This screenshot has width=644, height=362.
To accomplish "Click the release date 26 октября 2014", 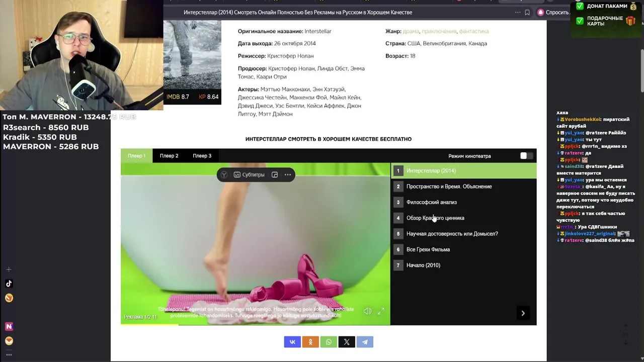I will [x=295, y=43].
